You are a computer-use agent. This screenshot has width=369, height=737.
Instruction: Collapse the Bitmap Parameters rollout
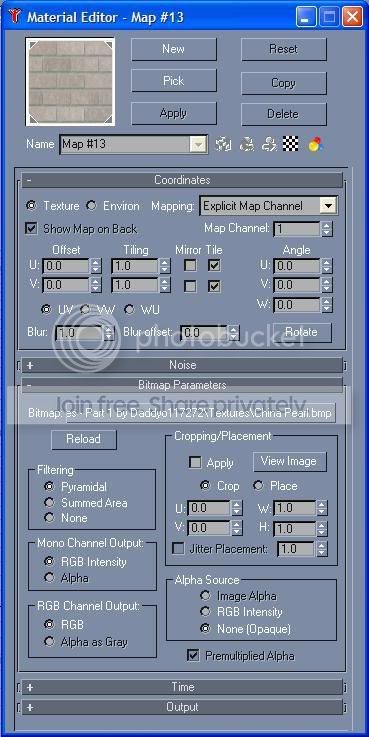(x=182, y=385)
